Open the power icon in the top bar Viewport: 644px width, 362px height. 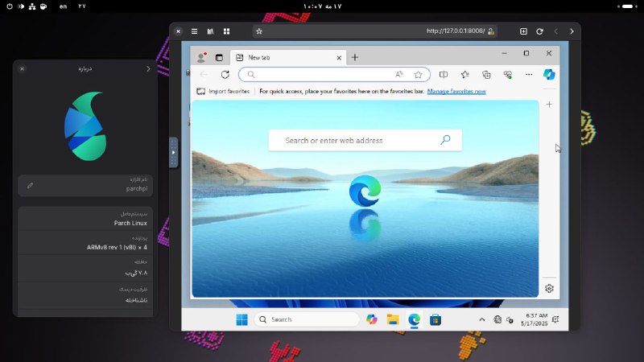pyautogui.click(x=10, y=6)
